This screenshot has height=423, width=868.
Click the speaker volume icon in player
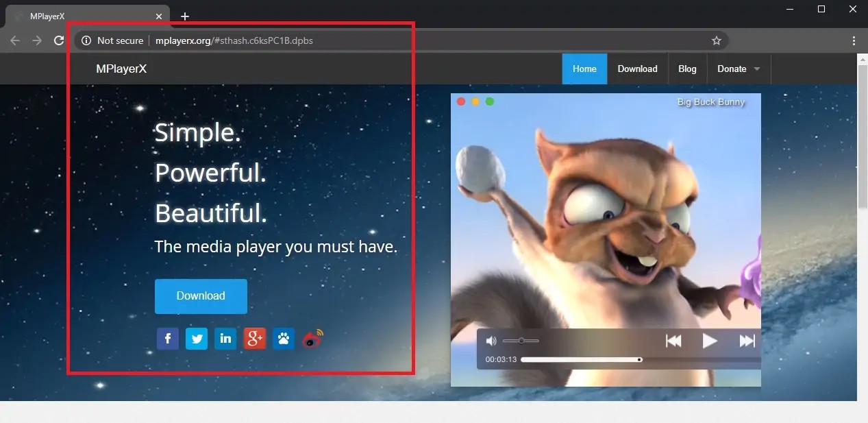point(491,341)
